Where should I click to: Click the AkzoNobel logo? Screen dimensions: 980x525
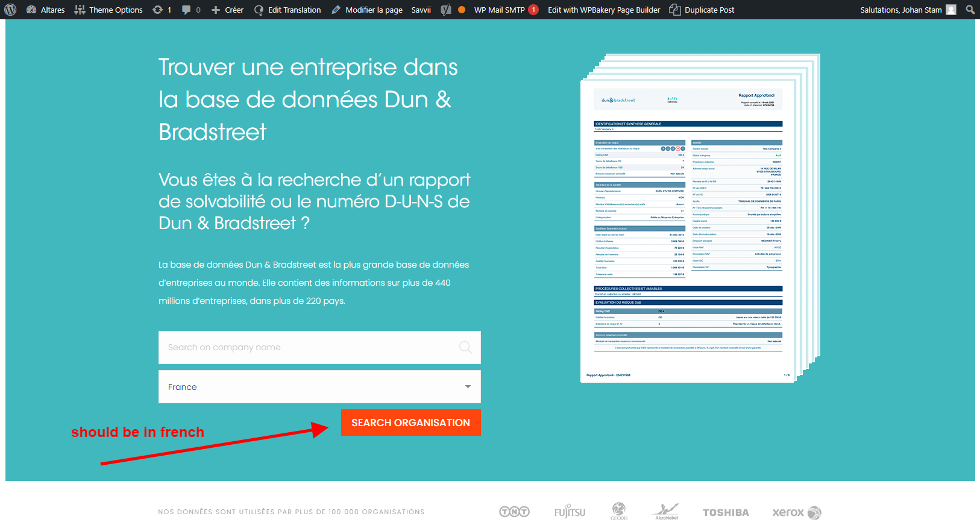[x=667, y=511]
